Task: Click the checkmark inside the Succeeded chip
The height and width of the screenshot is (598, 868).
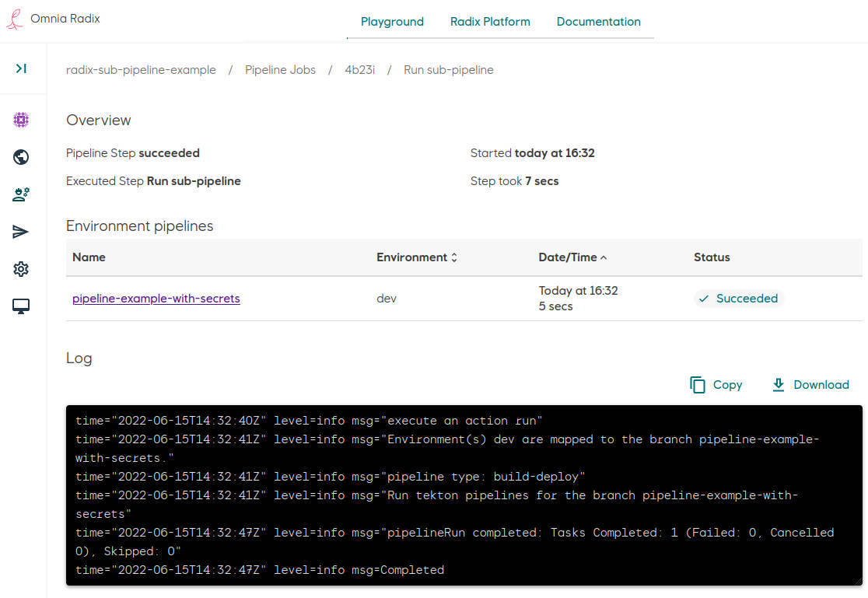Action: tap(704, 298)
